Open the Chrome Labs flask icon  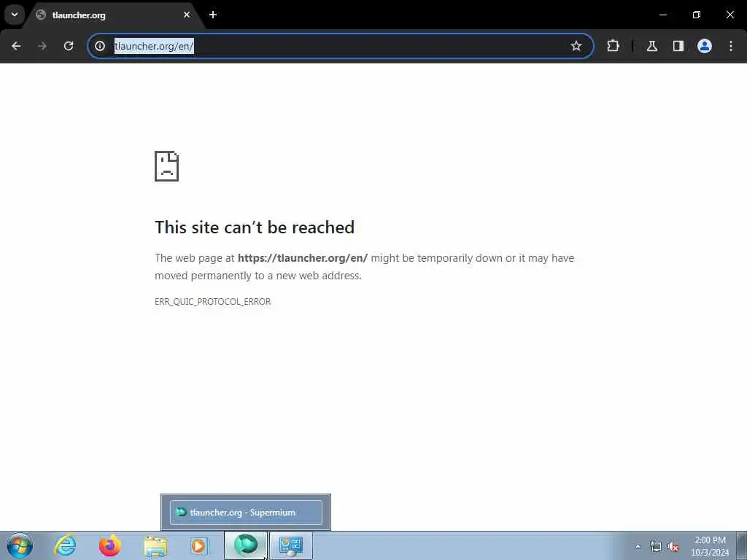point(651,46)
